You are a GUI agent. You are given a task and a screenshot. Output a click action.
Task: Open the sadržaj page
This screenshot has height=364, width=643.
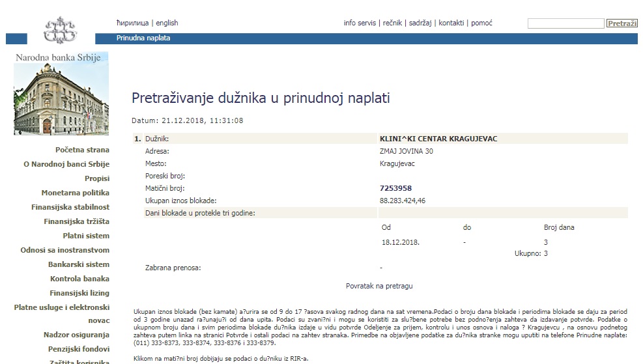pos(420,23)
